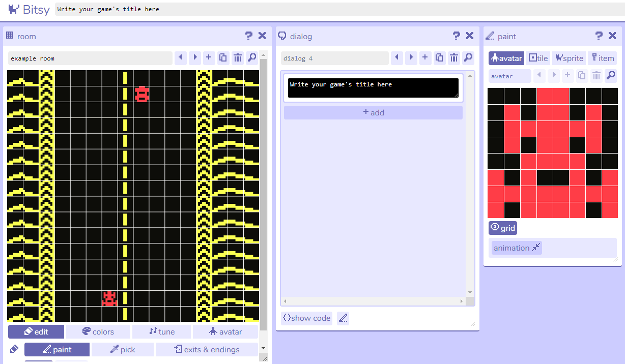Search drawings in the paint panel
625x364 pixels.
coord(611,76)
